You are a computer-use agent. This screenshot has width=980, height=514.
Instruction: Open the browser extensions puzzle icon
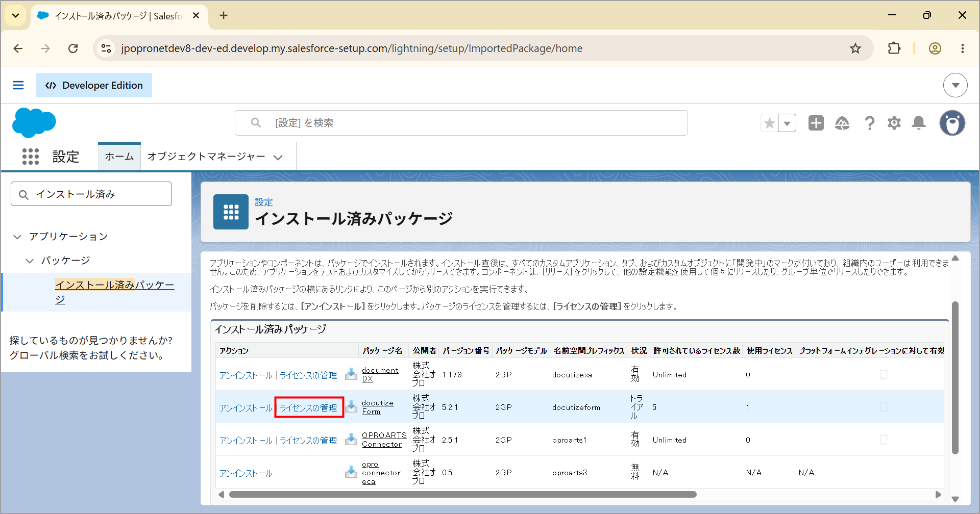point(894,48)
